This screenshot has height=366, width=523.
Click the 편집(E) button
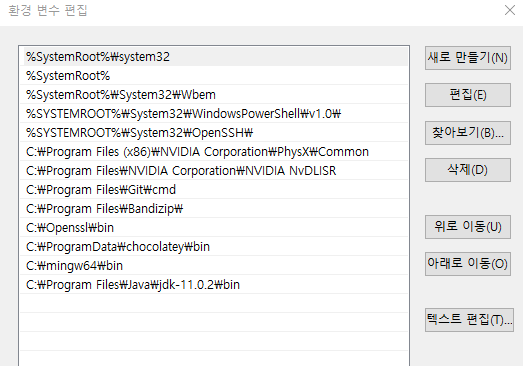click(468, 95)
